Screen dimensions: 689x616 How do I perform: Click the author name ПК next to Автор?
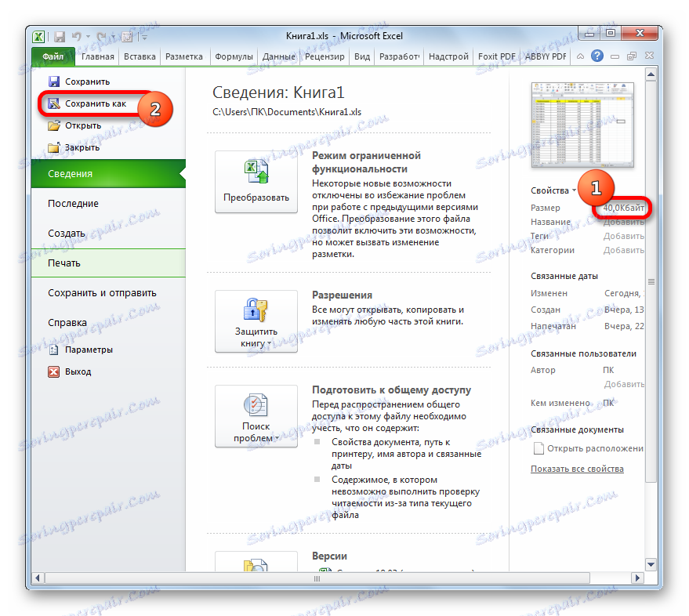coord(608,370)
